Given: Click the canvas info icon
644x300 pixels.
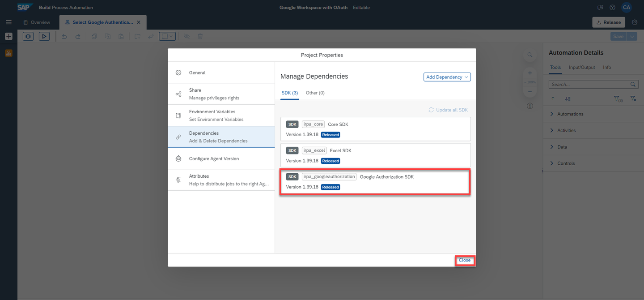Looking at the screenshot, I should (530, 106).
